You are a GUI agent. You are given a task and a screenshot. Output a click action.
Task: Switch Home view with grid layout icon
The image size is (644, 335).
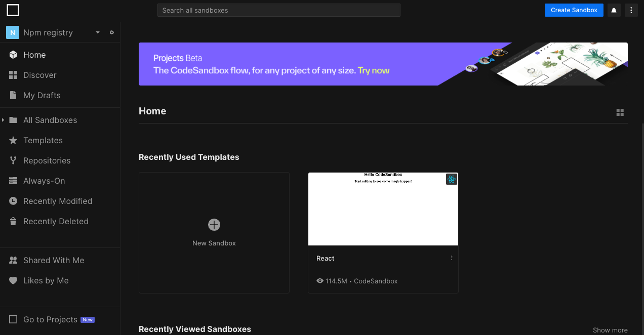pyautogui.click(x=620, y=112)
